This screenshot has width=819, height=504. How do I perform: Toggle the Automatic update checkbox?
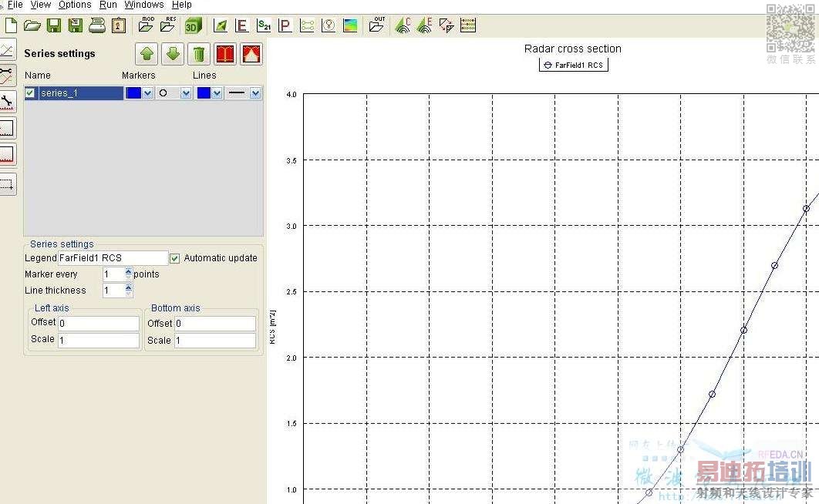click(174, 258)
